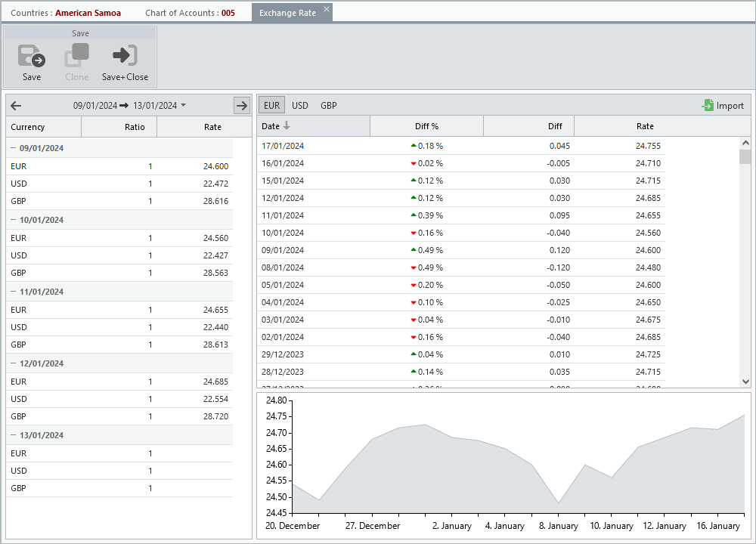Go to next date range arrow
The width and height of the screenshot is (756, 544).
pyautogui.click(x=242, y=106)
